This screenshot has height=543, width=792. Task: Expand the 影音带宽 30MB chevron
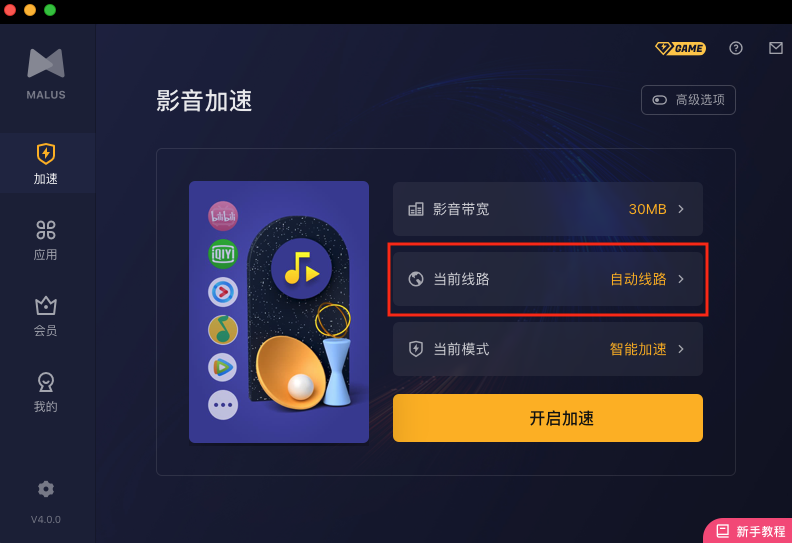click(681, 209)
